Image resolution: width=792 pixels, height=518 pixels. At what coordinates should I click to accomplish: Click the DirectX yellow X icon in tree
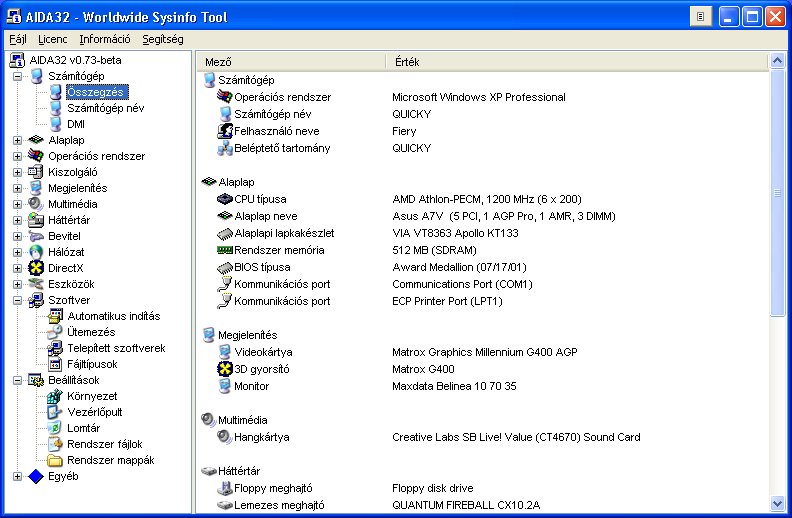coord(36,268)
